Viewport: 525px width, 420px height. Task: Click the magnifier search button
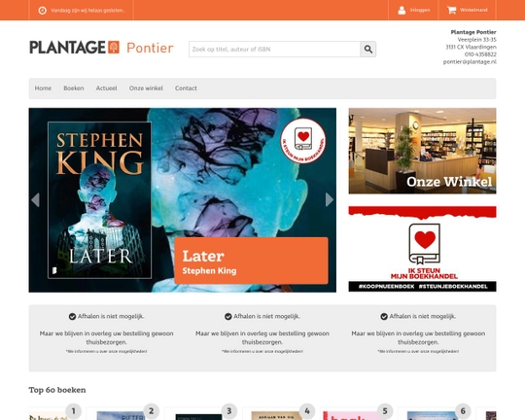[368, 50]
